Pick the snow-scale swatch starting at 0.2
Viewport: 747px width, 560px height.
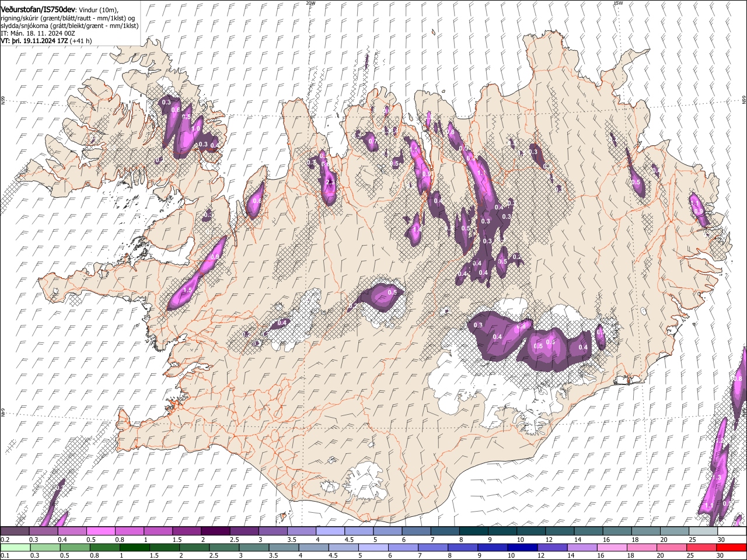point(15,531)
